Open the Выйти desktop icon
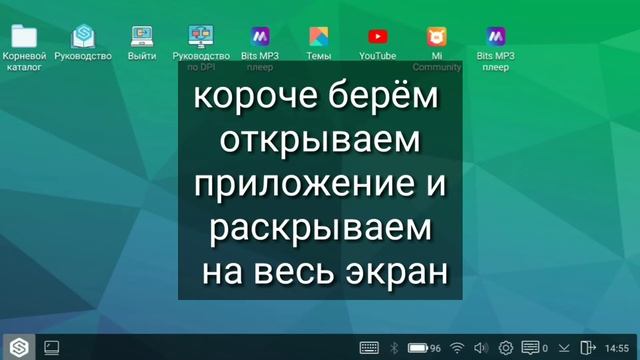Image resolution: width=640 pixels, height=360 pixels. click(x=142, y=36)
